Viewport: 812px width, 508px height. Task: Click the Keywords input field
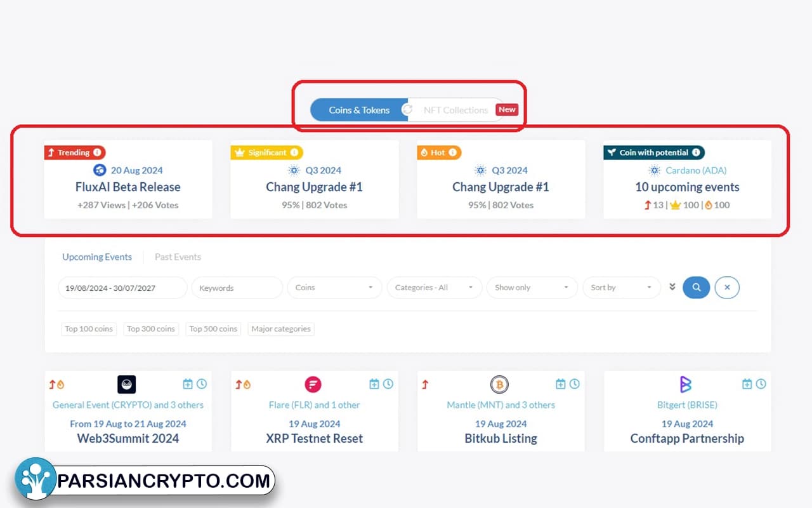coord(237,288)
